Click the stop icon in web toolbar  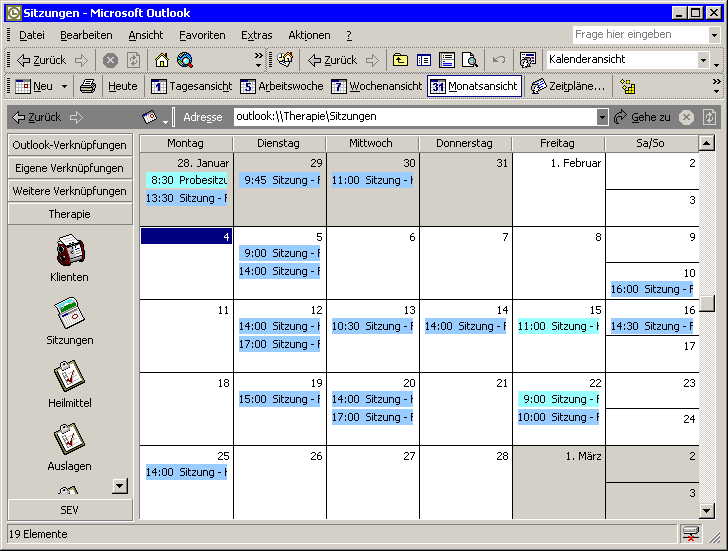coord(110,60)
